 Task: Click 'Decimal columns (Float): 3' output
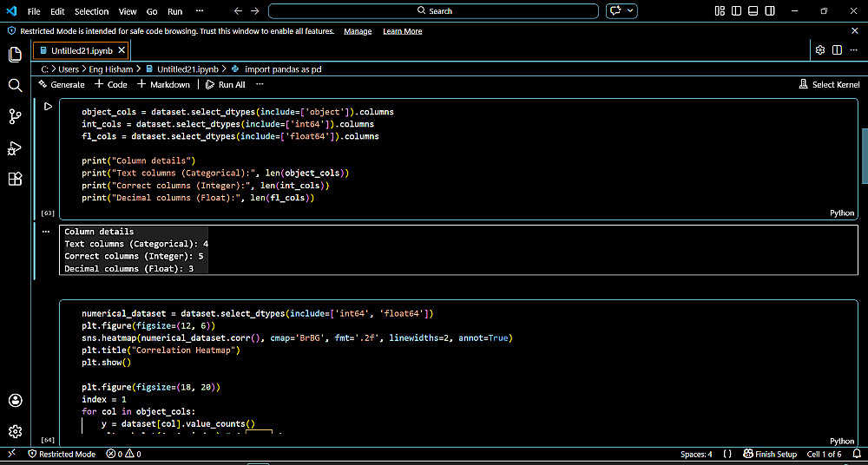point(129,268)
